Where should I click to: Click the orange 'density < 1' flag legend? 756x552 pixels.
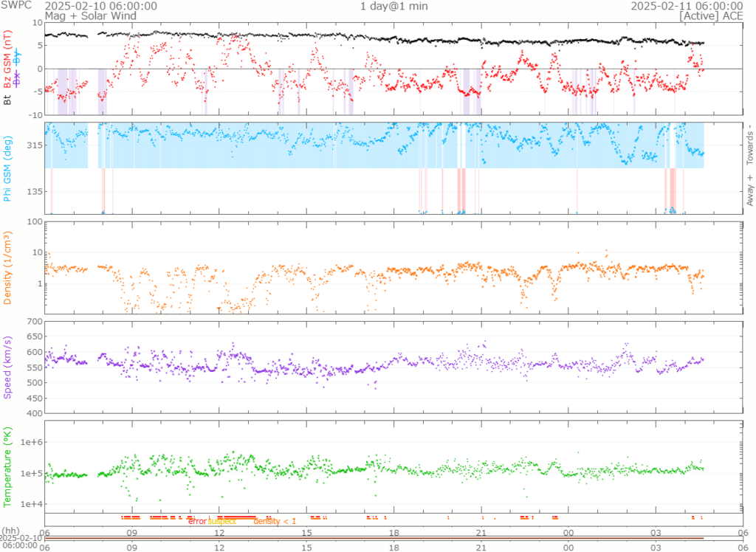click(275, 521)
